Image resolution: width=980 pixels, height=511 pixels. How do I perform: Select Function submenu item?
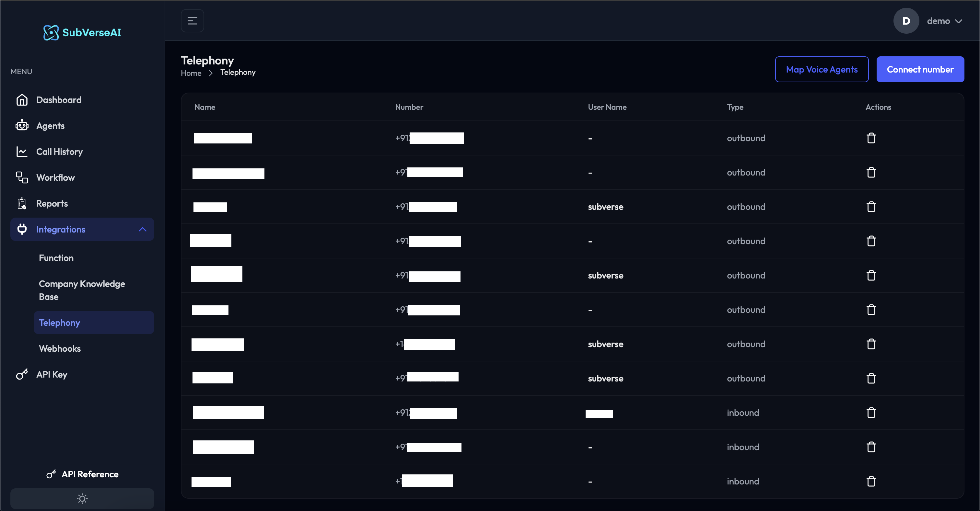[x=56, y=258]
